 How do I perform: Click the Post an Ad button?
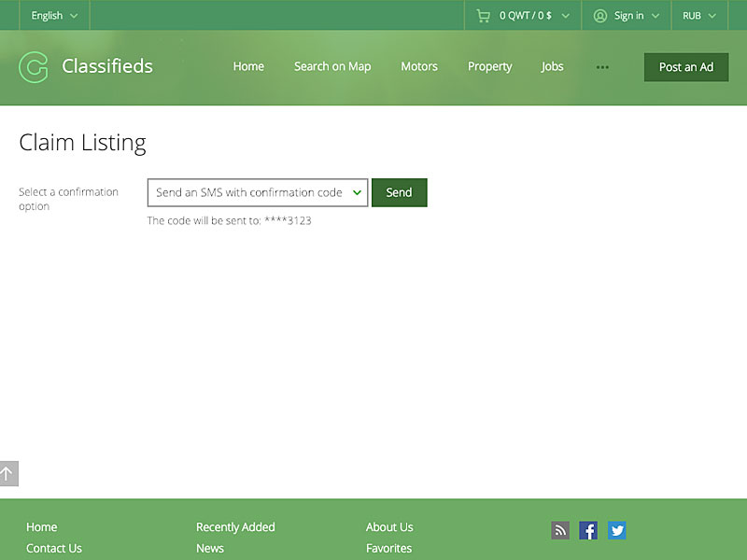click(686, 67)
